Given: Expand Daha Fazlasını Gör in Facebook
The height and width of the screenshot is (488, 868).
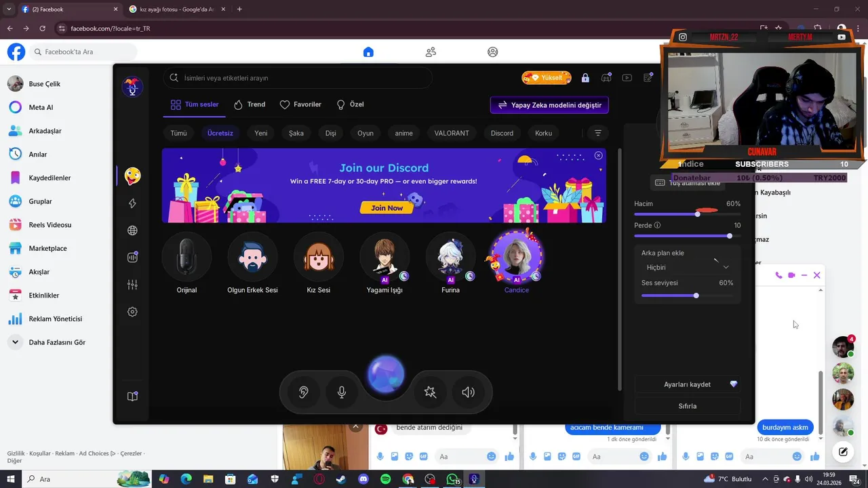Looking at the screenshot, I should click(56, 342).
